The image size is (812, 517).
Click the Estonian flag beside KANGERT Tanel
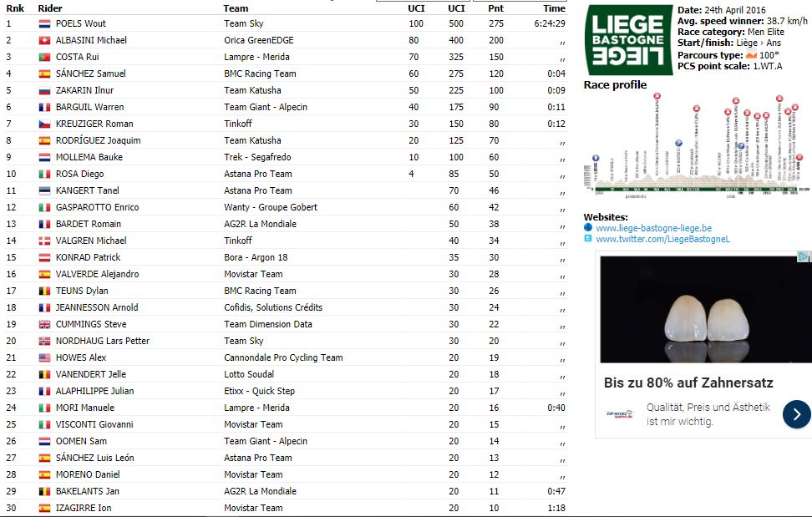tap(44, 190)
